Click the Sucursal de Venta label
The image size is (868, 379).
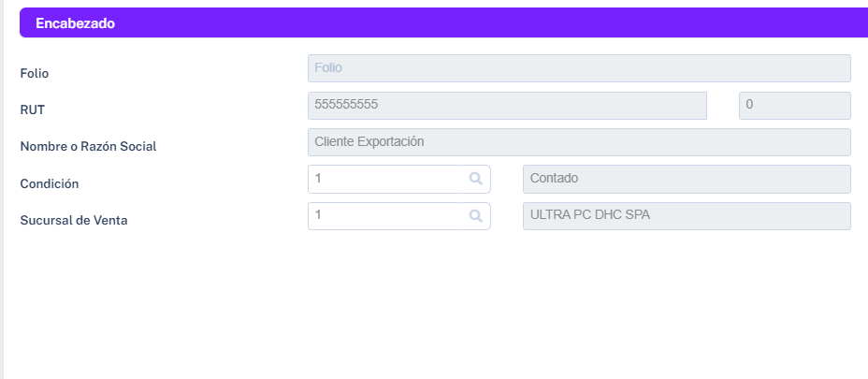74,220
